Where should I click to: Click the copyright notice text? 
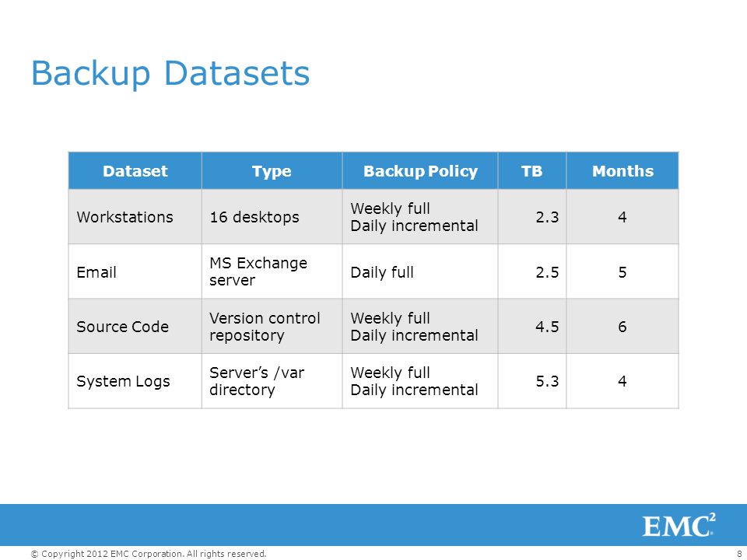[x=149, y=553]
